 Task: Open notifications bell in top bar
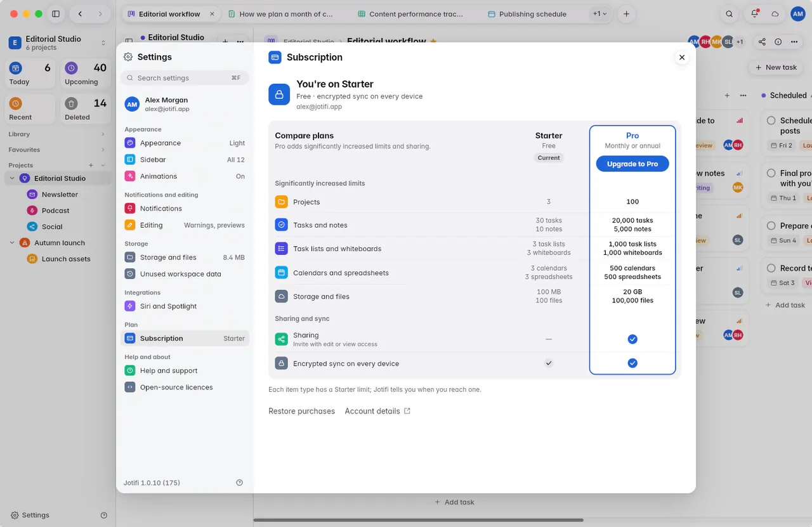[x=754, y=14]
